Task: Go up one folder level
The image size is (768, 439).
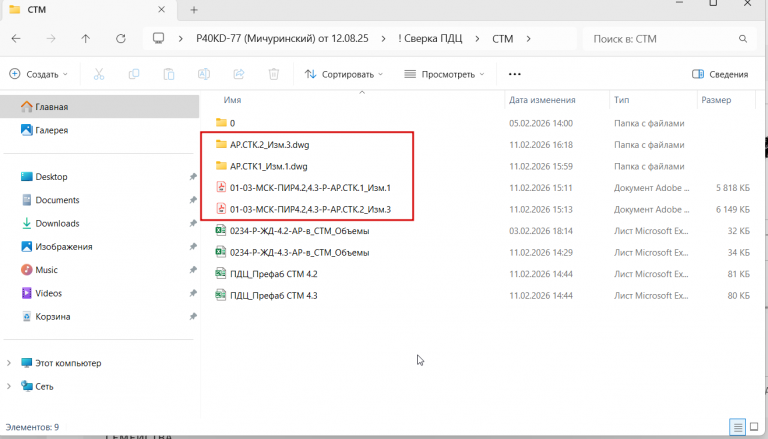Action: pyautogui.click(x=86, y=39)
